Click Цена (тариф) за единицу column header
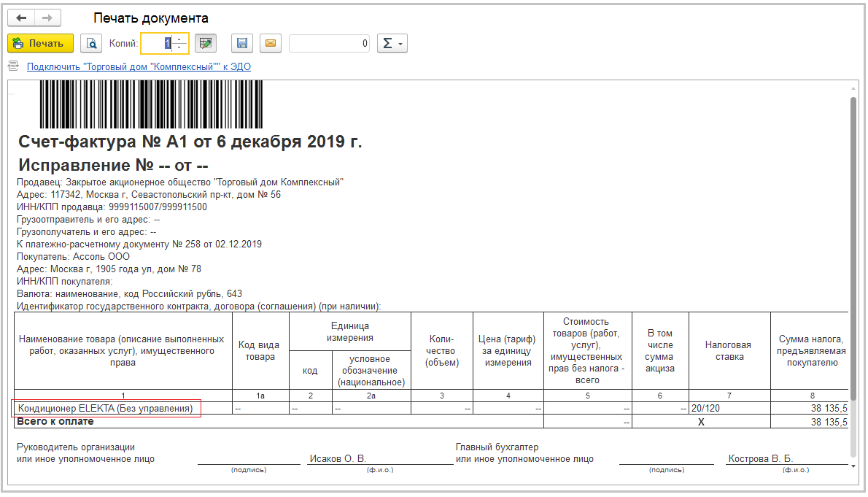868x497 pixels. point(508,351)
